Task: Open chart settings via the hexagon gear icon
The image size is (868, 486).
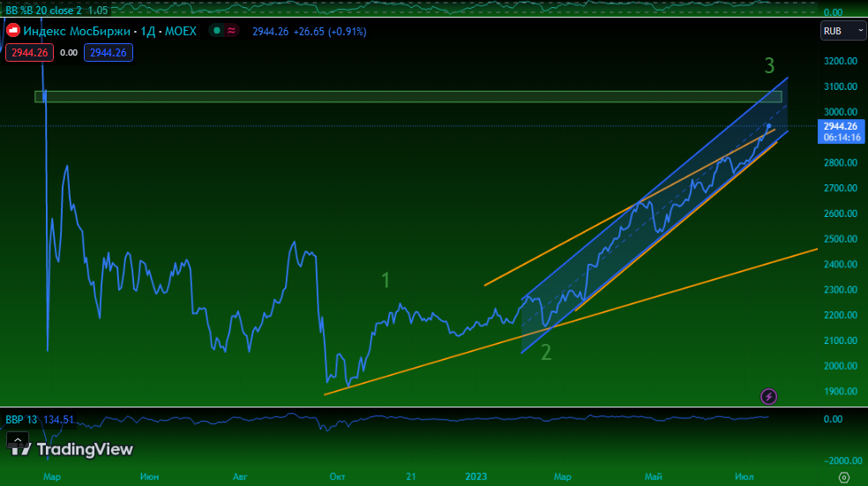Action: click(843, 477)
